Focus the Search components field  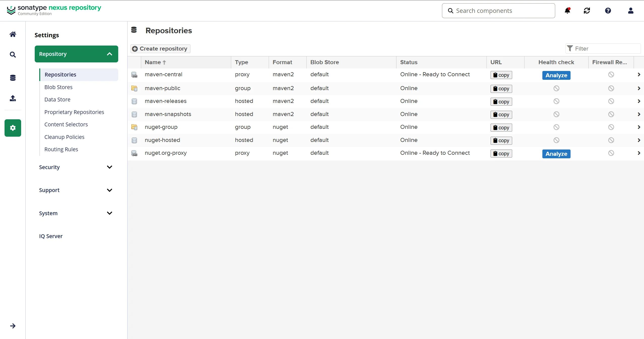coord(498,11)
